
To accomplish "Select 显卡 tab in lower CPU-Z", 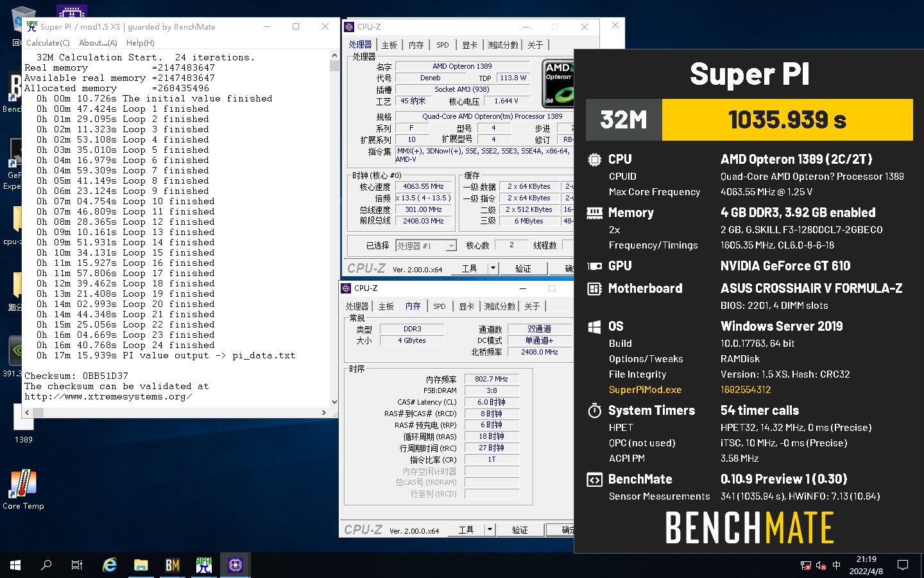I will pos(466,306).
